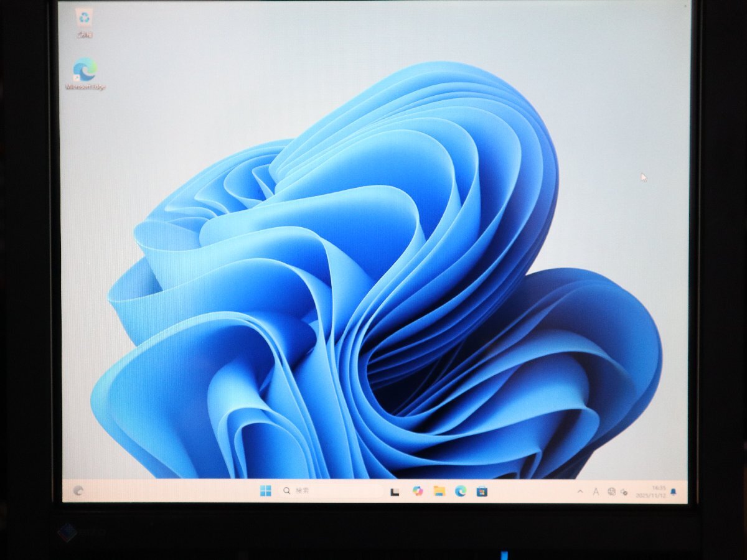Screen dimensions: 747x560
Task: Click the volume icon in the system tray
Action: (x=624, y=492)
